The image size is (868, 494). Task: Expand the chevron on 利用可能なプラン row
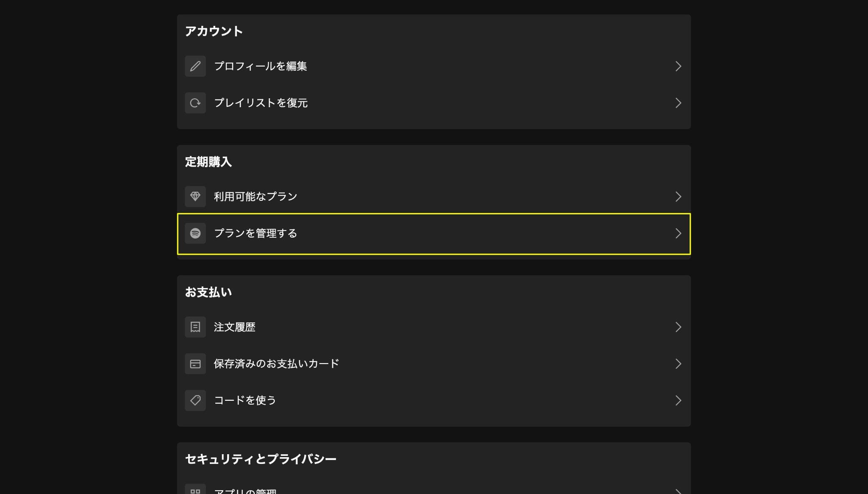(678, 197)
